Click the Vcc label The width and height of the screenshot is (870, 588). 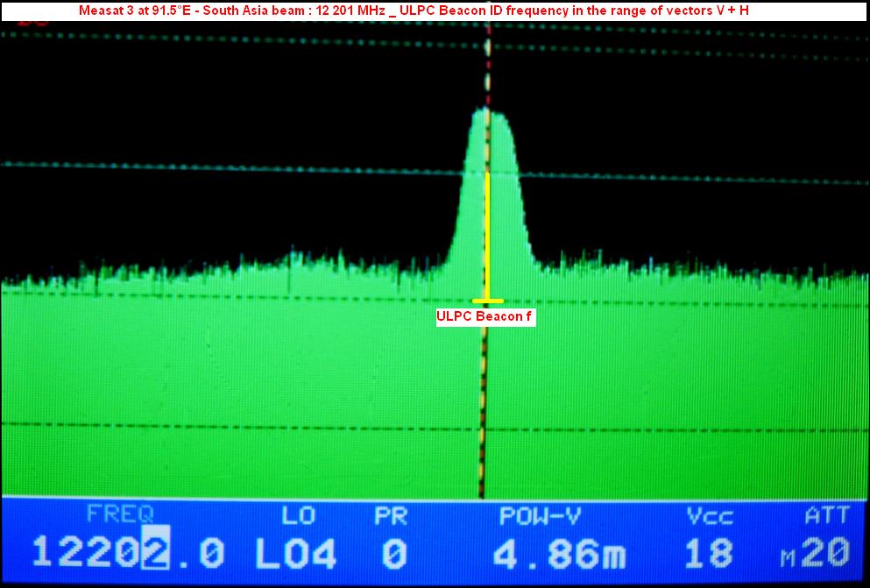click(709, 515)
